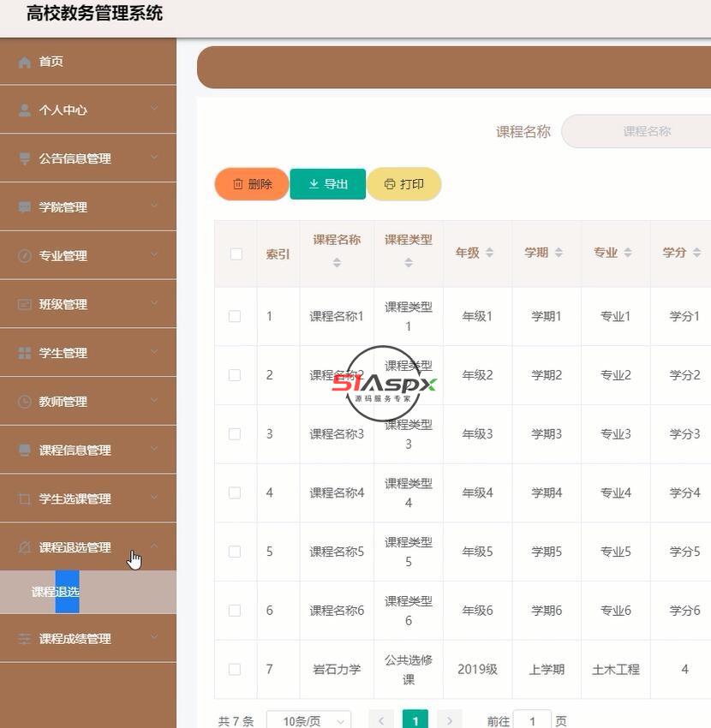The width and height of the screenshot is (711, 728).
Task: Click the 导出 button
Action: [328, 184]
